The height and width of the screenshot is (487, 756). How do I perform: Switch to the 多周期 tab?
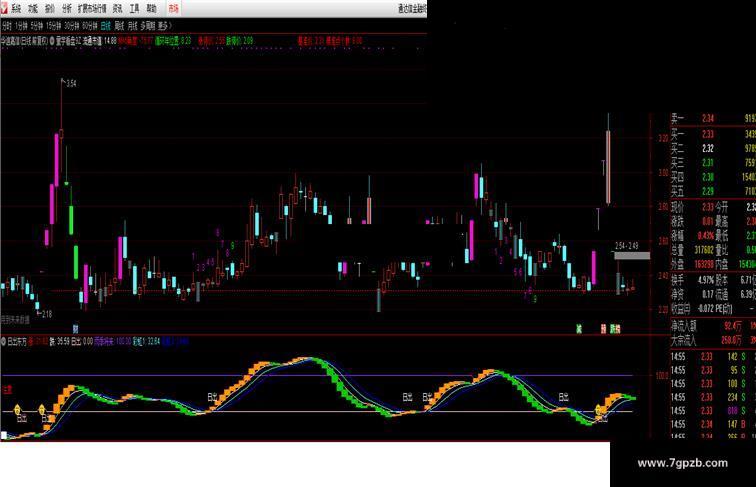click(148, 26)
